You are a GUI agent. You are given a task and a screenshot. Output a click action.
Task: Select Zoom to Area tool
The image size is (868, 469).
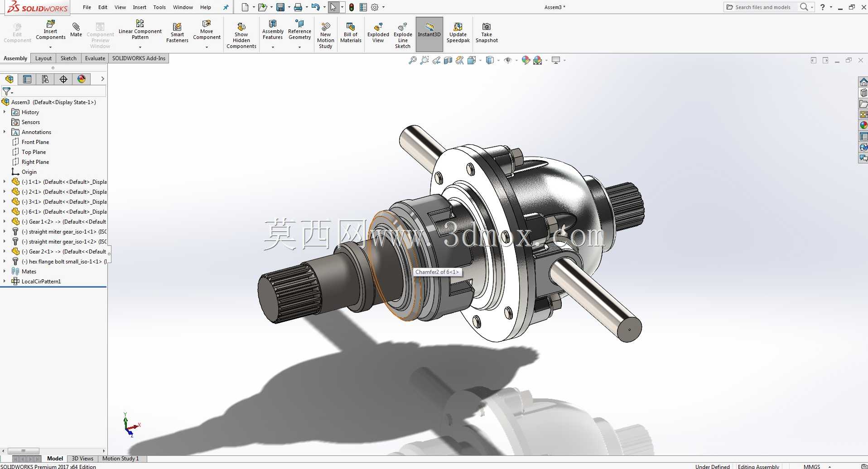tap(424, 60)
